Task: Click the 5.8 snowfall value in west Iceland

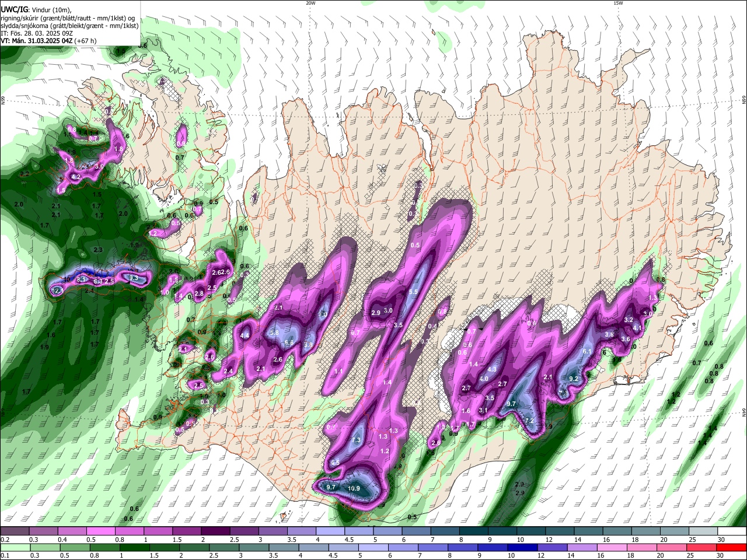Action: pos(274,332)
